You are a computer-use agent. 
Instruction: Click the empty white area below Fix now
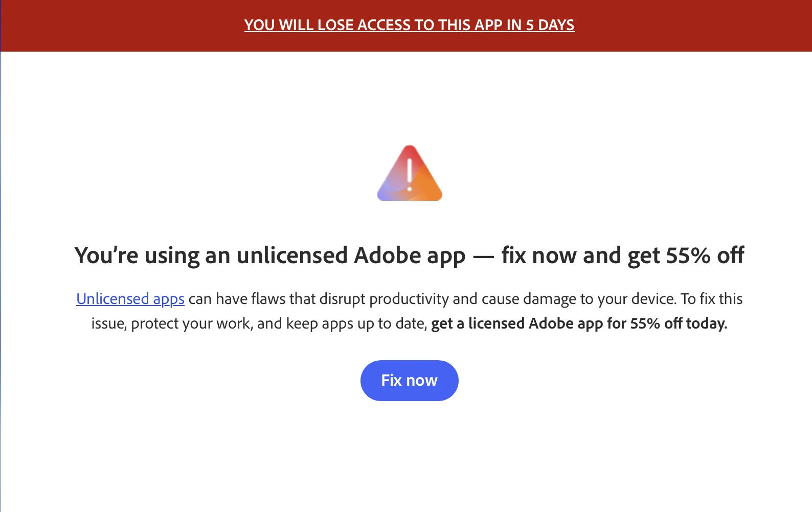point(409,455)
